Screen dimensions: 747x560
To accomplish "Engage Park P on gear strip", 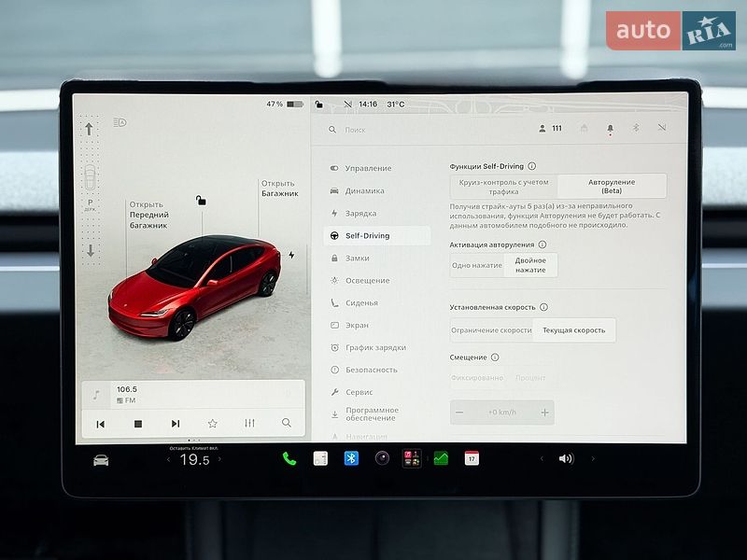I will [90, 204].
